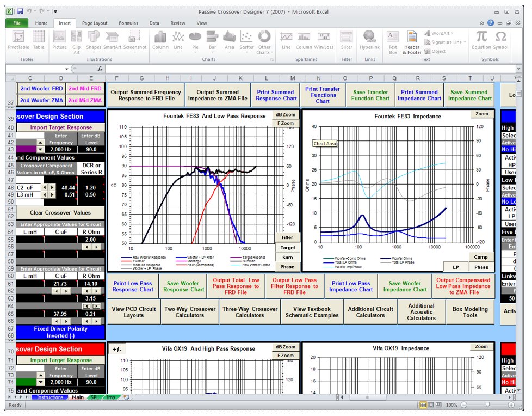Open the Data ribbon tab
Image resolution: width=532 pixels, height=416 pixels.
pyautogui.click(x=154, y=23)
